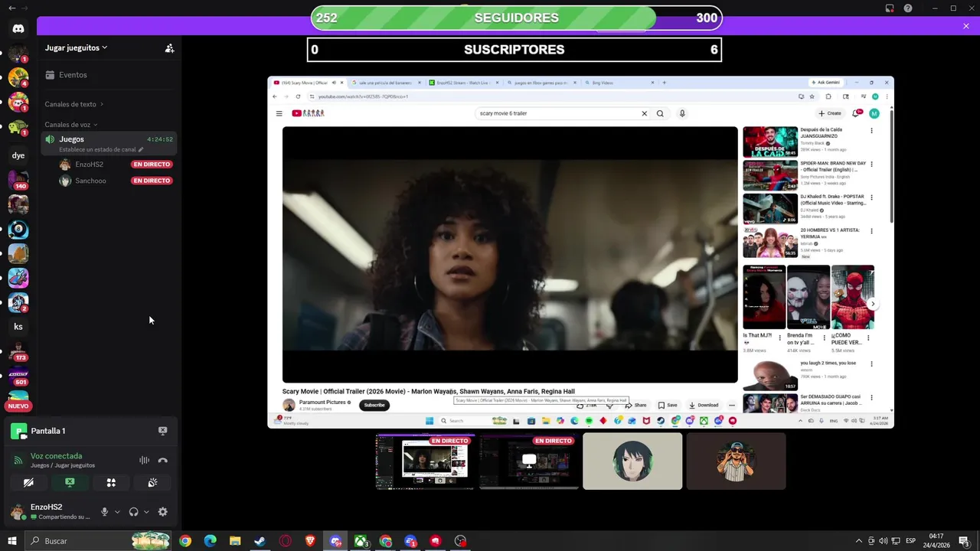The image size is (980, 551).
Task: Open help icon in Discord title bar
Action: pos(908,8)
